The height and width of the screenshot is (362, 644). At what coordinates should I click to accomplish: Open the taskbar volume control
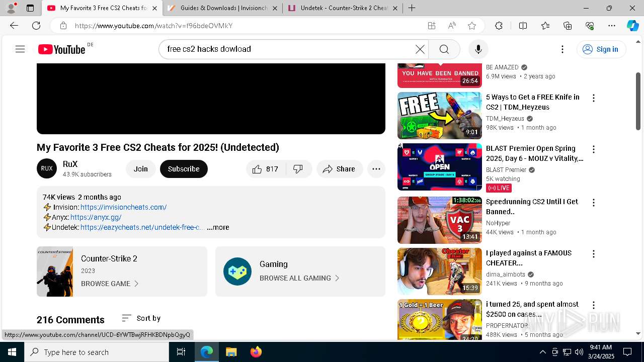579,352
